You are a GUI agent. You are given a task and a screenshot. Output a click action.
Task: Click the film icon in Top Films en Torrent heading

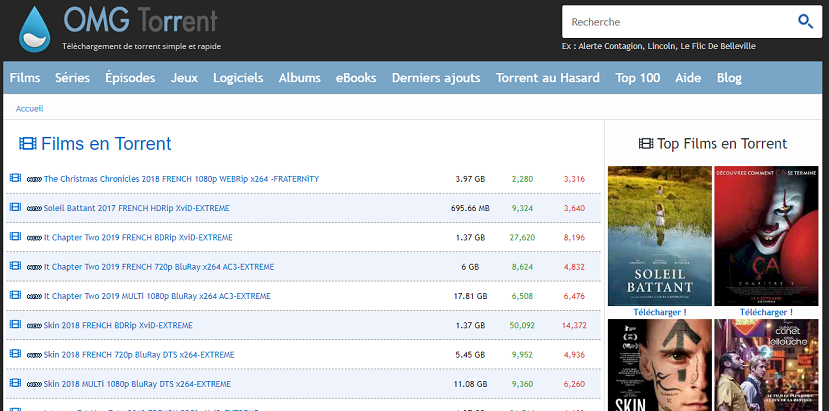pyautogui.click(x=646, y=143)
